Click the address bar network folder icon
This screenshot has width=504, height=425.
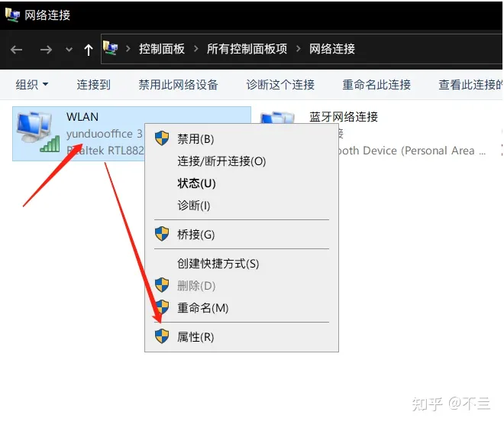click(x=110, y=49)
